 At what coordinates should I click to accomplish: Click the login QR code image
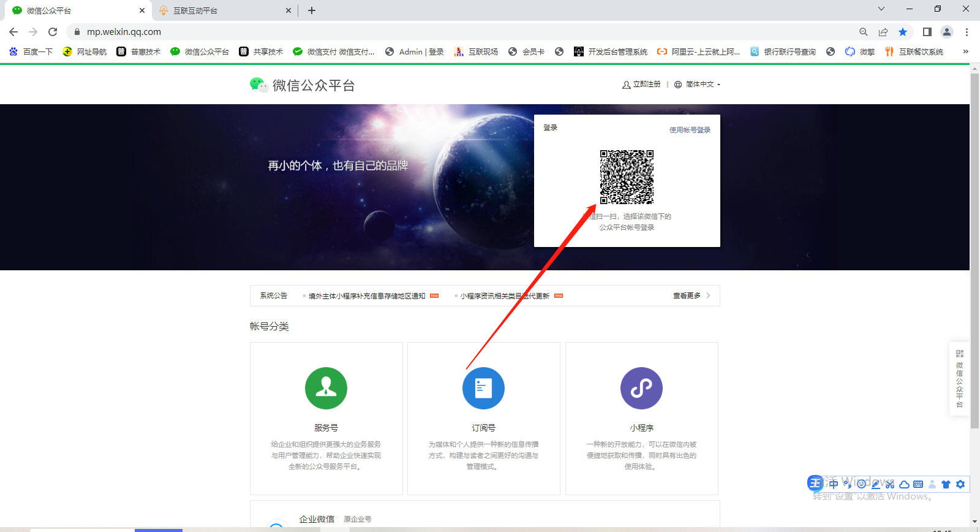627,177
